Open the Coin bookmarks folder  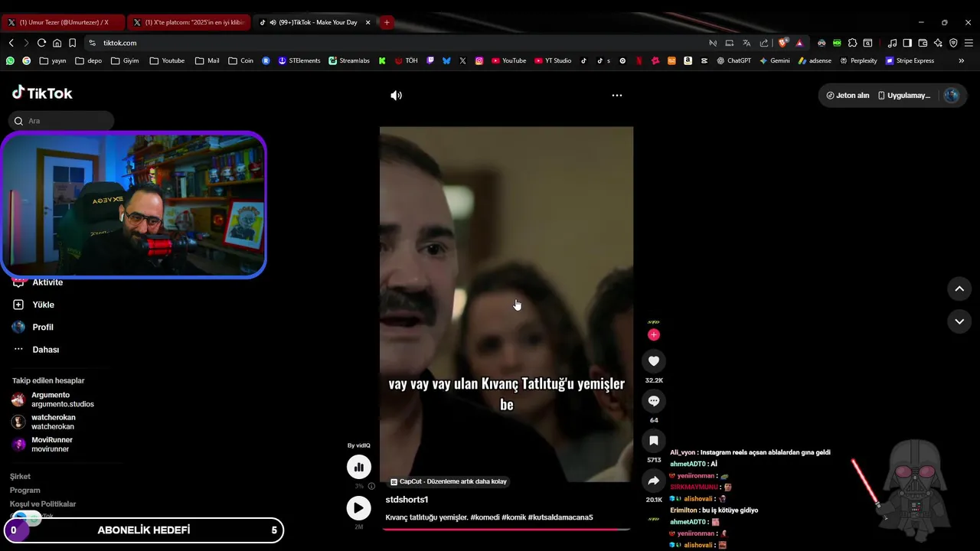(x=240, y=60)
